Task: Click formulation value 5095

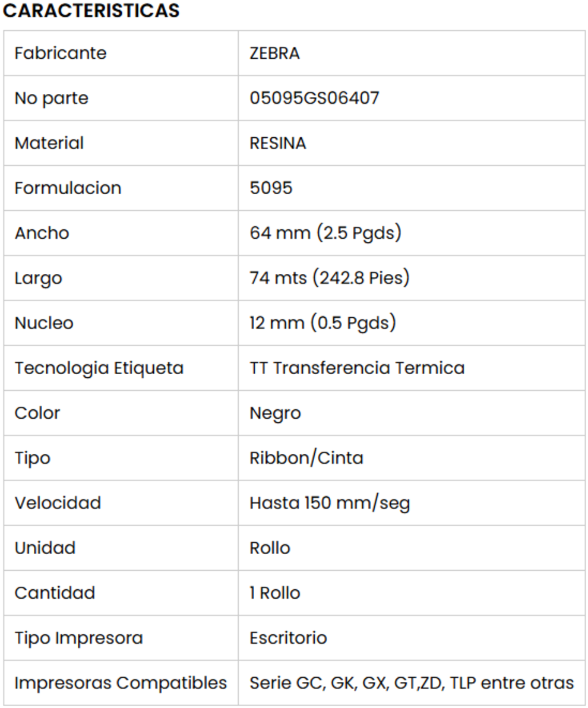Action: (271, 188)
